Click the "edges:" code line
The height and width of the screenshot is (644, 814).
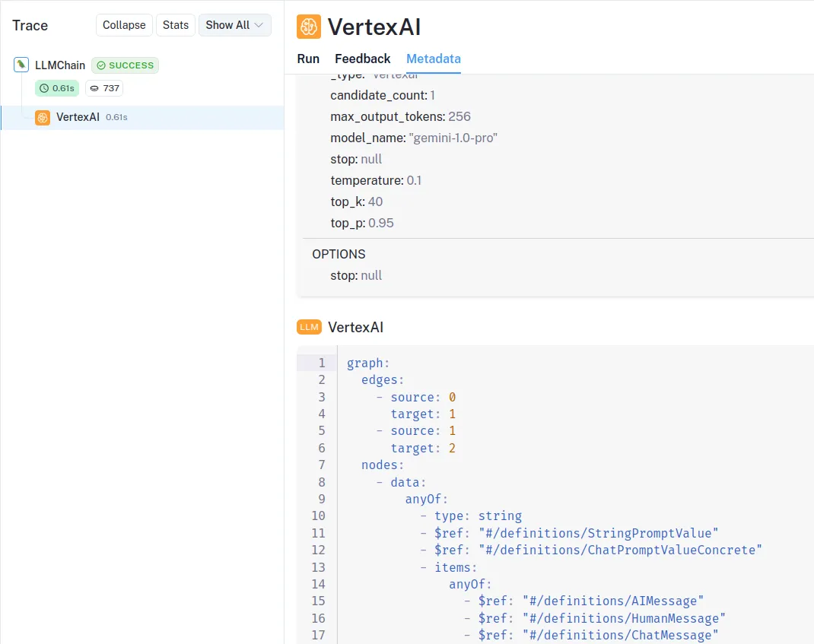[383, 380]
